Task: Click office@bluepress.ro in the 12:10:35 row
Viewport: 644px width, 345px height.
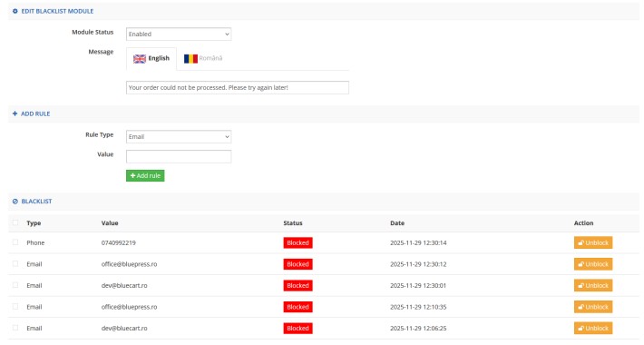Action: 129,307
